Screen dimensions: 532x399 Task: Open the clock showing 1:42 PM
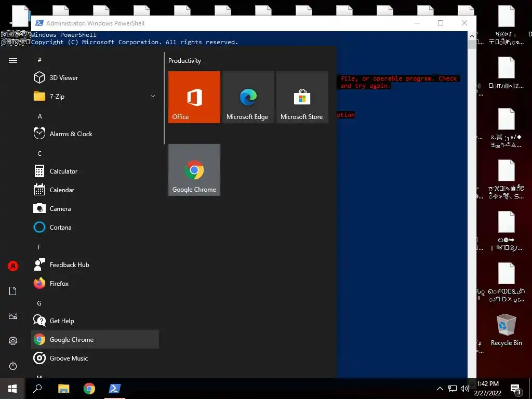click(x=488, y=389)
